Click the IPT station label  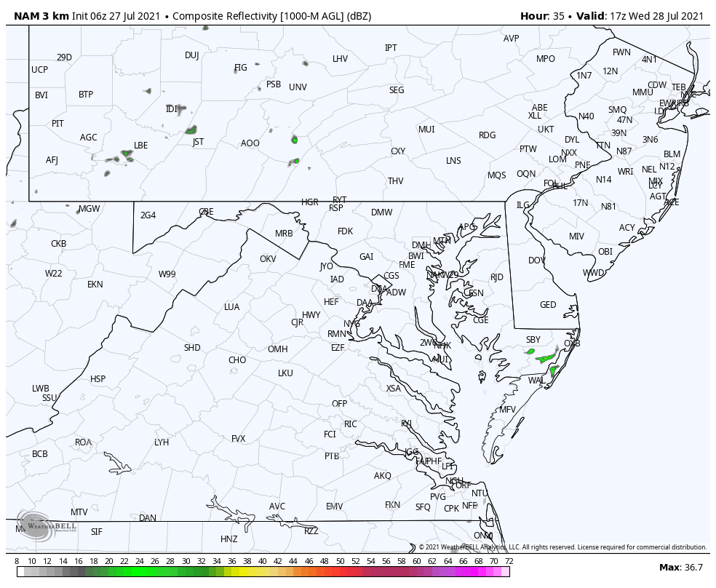tap(391, 48)
